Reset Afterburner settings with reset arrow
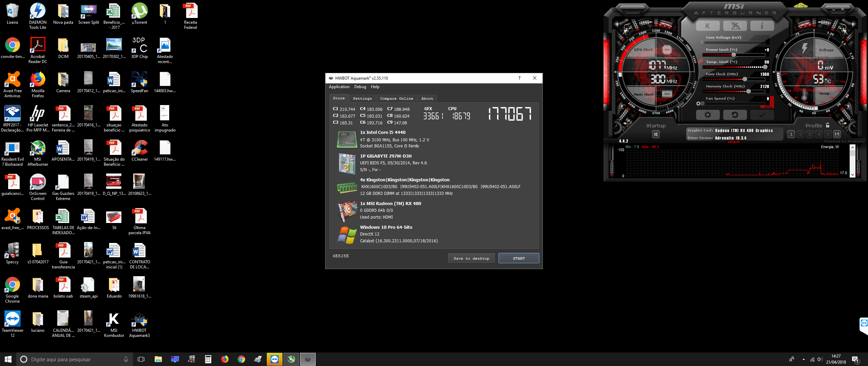Image resolution: width=868 pixels, height=366 pixels. [735, 115]
